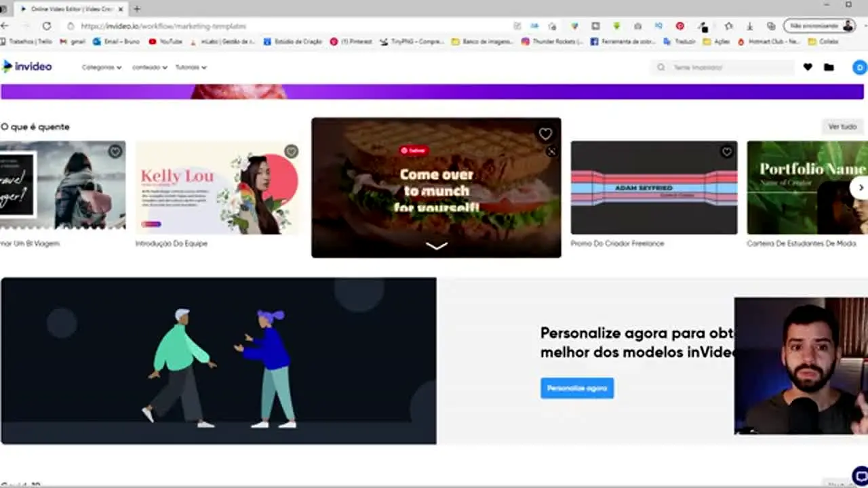The height and width of the screenshot is (488, 868).
Task: Click 'Carteira De Estudantes De Moda' title
Action: click(802, 243)
